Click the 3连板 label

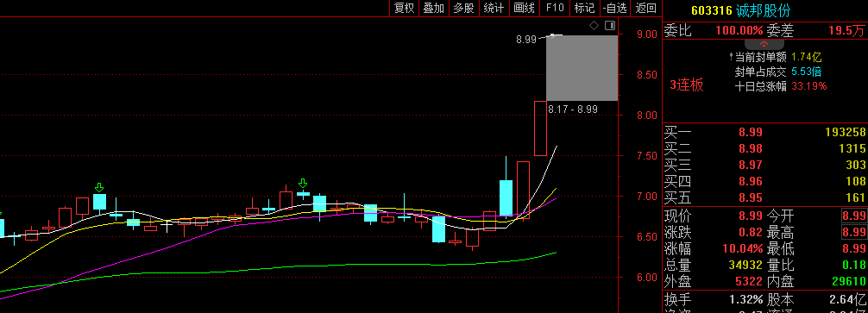[687, 85]
